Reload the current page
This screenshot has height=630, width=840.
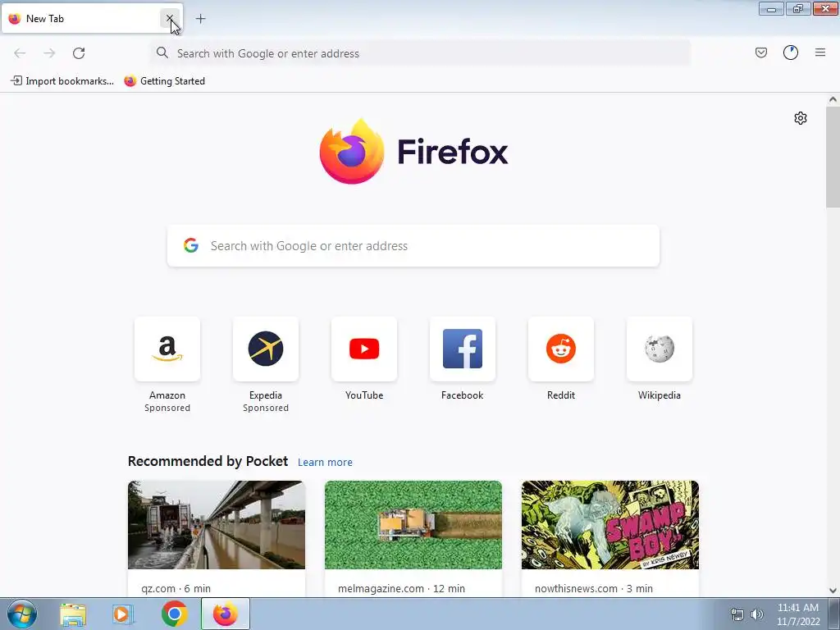tap(79, 53)
